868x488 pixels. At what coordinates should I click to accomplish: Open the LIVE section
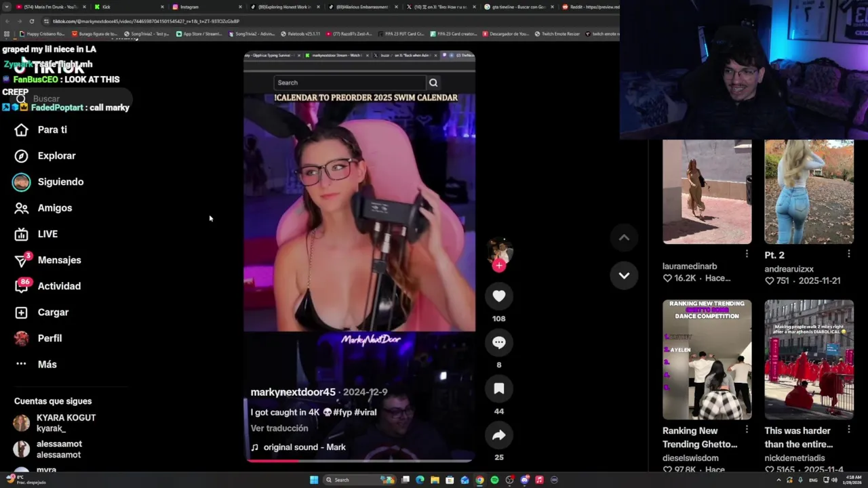36,234
